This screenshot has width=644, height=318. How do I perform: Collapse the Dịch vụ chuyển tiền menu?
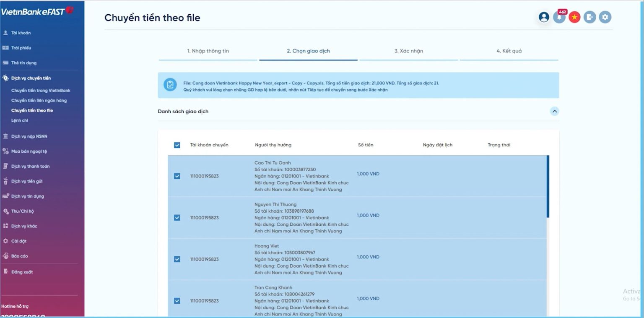coord(31,78)
